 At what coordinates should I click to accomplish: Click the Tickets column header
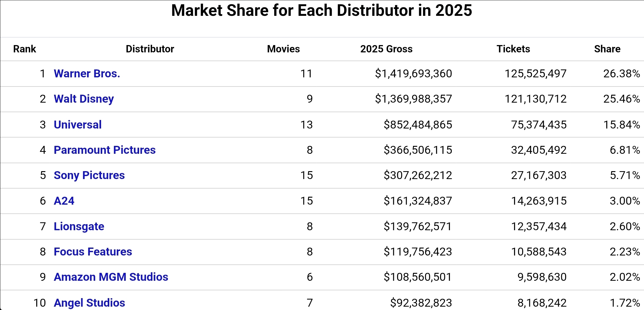click(513, 49)
